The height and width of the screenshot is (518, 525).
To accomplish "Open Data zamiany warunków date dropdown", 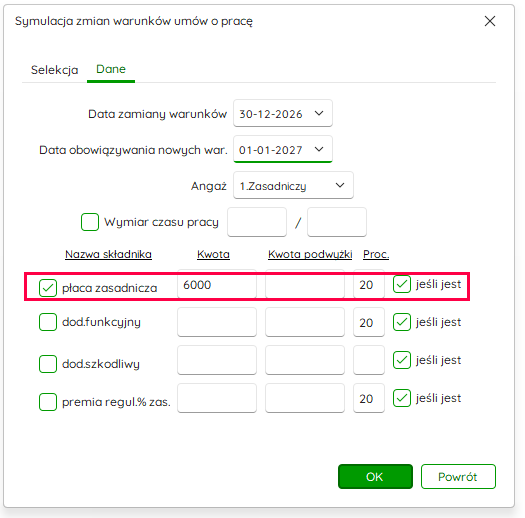I will [x=319, y=113].
